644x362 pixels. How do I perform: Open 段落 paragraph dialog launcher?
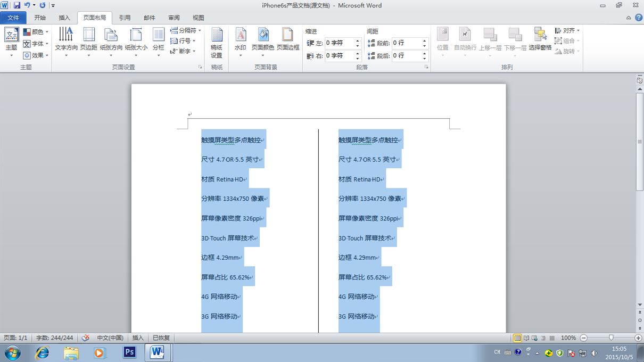tap(426, 68)
